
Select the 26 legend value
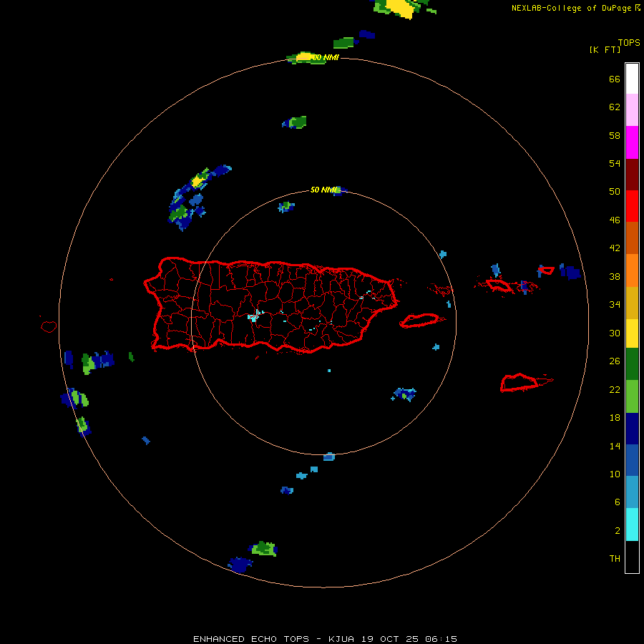click(615, 361)
